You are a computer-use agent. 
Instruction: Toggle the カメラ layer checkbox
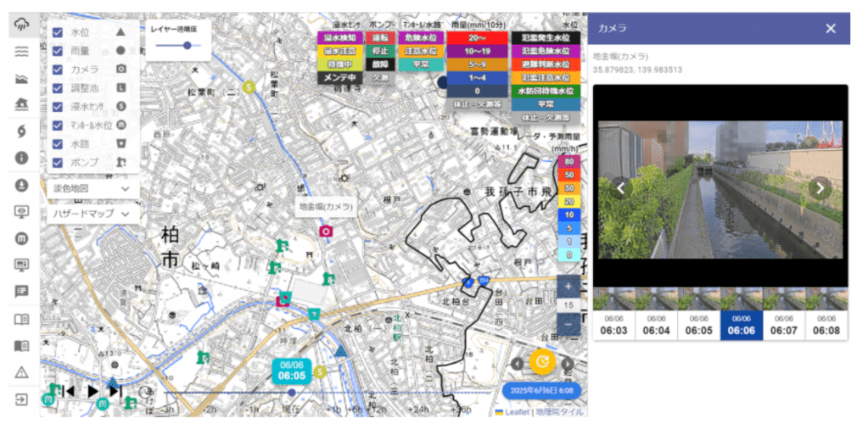coord(58,69)
